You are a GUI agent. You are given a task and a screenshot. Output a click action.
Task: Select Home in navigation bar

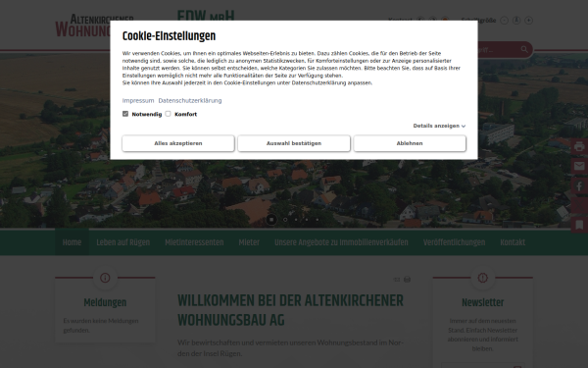(72, 242)
